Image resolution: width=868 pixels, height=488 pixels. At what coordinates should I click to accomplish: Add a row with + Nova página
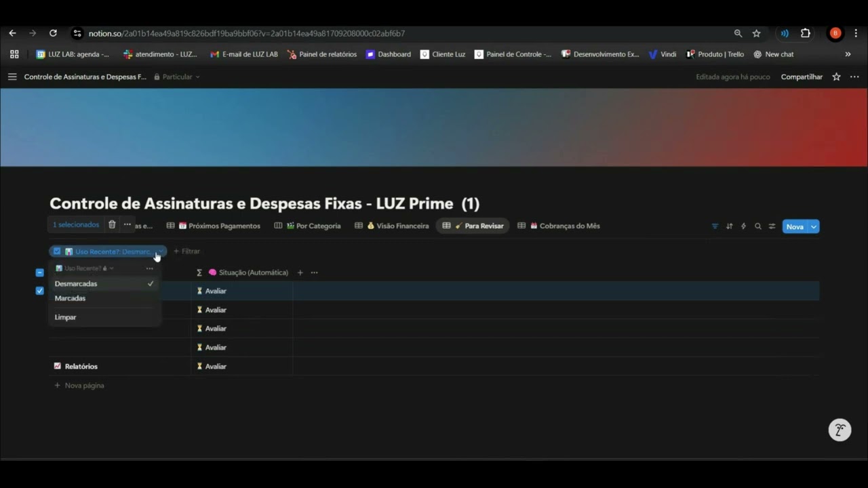79,386
